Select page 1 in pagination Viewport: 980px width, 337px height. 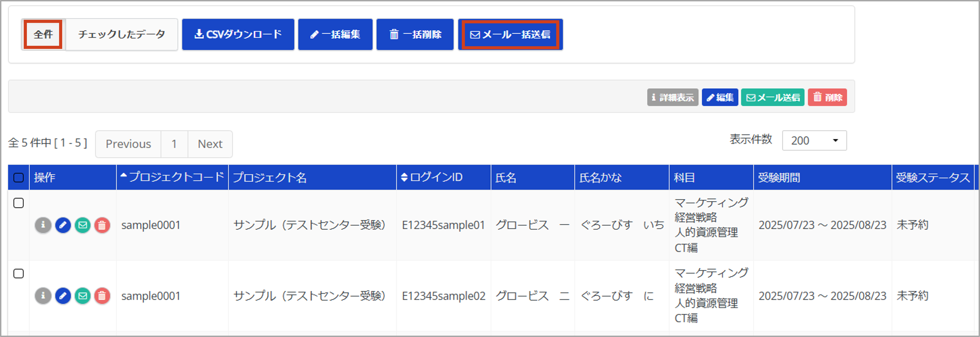point(174,144)
